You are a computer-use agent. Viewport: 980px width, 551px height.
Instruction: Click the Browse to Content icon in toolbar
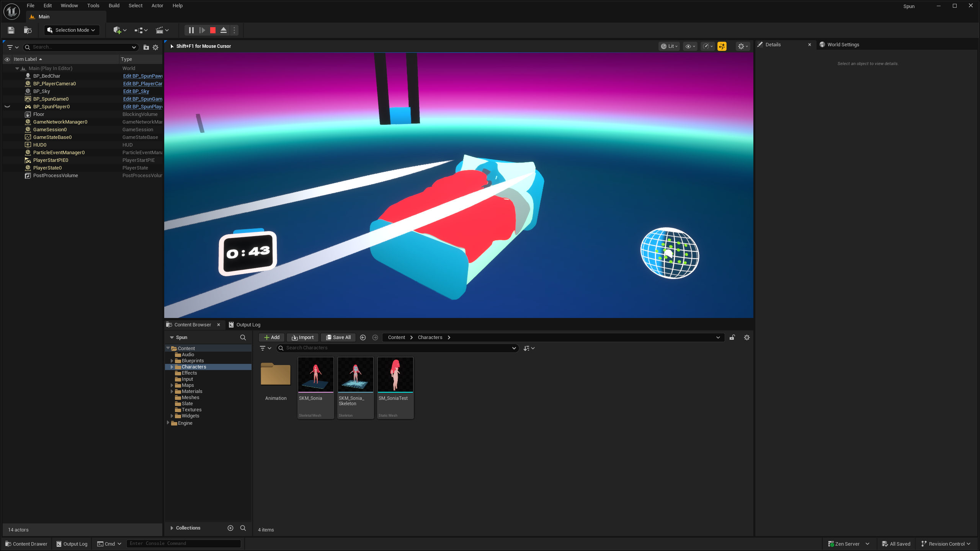[x=28, y=30]
